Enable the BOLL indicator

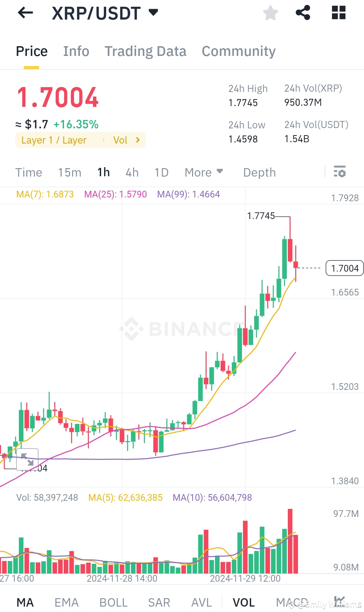pos(113,602)
